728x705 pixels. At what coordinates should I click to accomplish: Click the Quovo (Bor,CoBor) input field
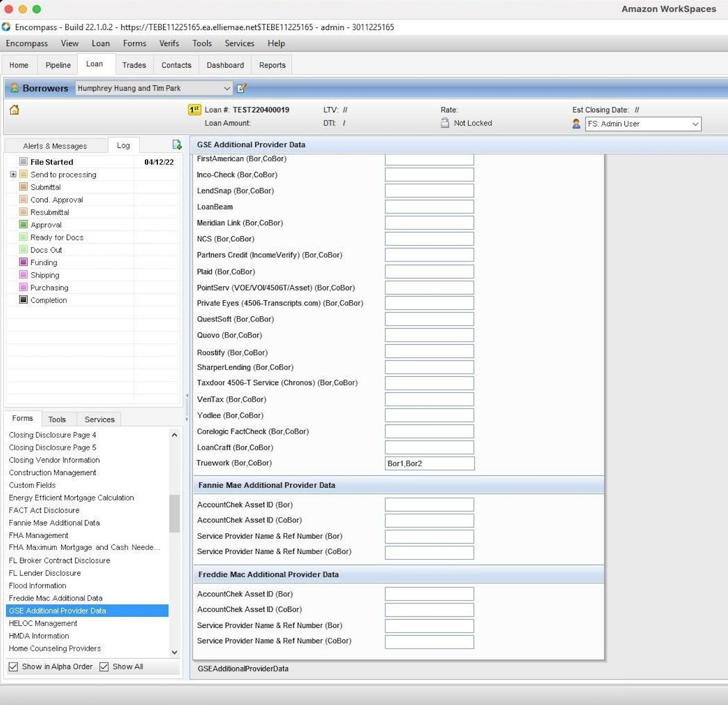click(429, 335)
